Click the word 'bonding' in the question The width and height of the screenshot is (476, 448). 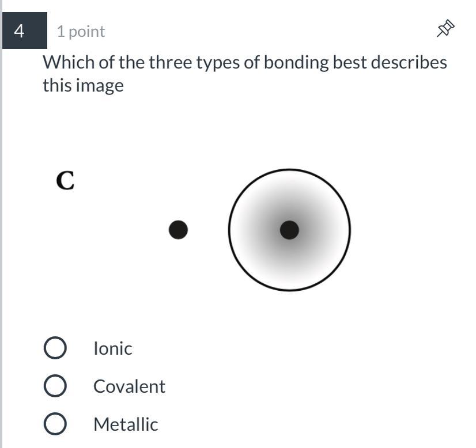click(296, 63)
